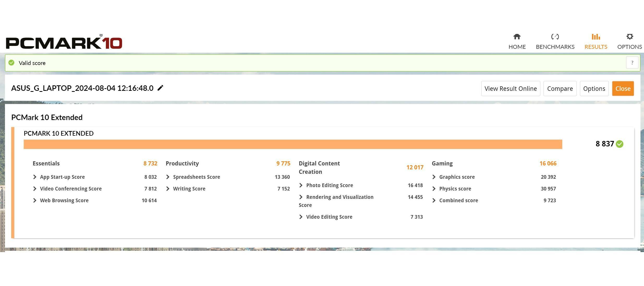The height and width of the screenshot is (286, 644).
Task: Click the Gaming heading
Action: pyautogui.click(x=442, y=164)
